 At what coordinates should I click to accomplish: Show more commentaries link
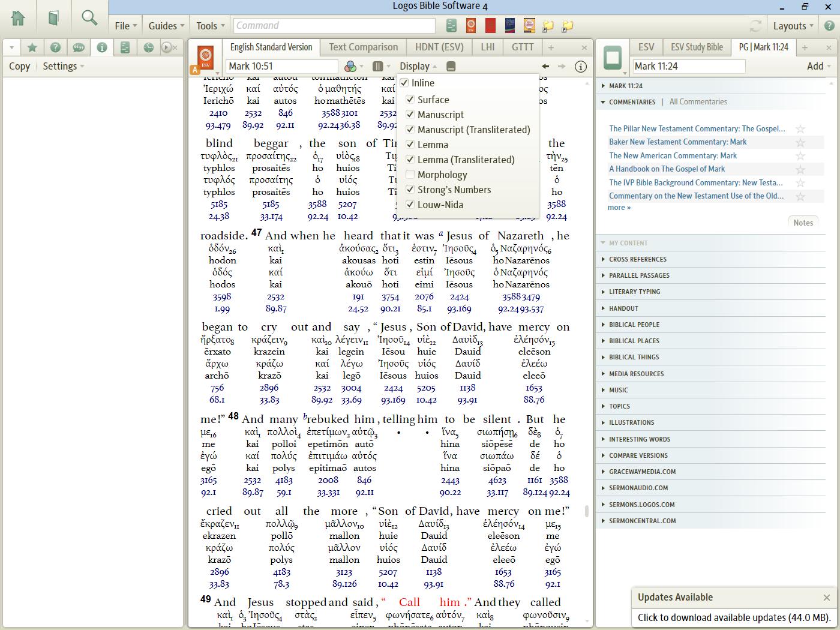pos(619,208)
